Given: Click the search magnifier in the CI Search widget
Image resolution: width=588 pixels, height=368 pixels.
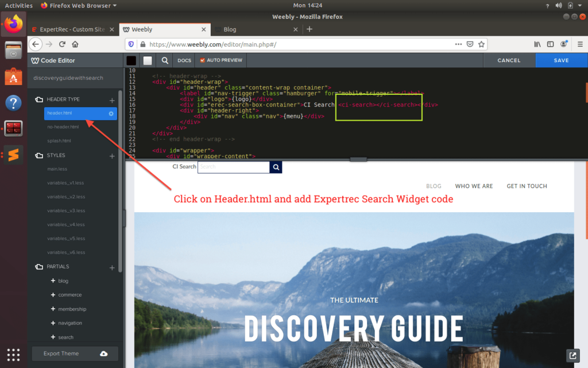Looking at the screenshot, I should (x=276, y=167).
